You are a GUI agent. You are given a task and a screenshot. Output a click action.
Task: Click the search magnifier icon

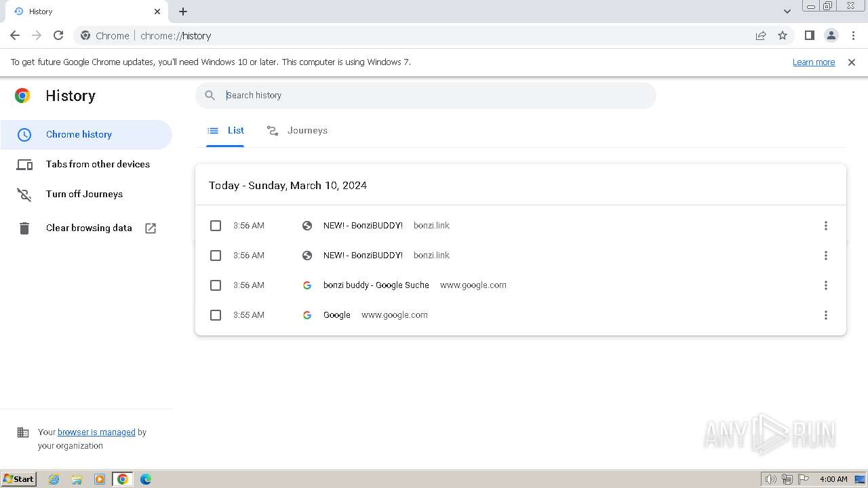point(210,96)
